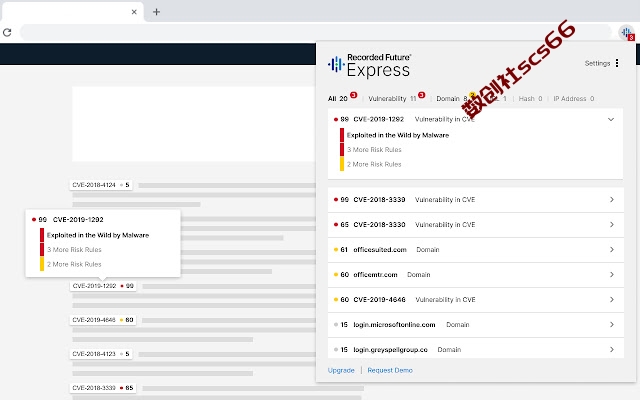The width and height of the screenshot is (640, 400).
Task: Open a new browser tab with plus icon
Action: tap(156, 12)
